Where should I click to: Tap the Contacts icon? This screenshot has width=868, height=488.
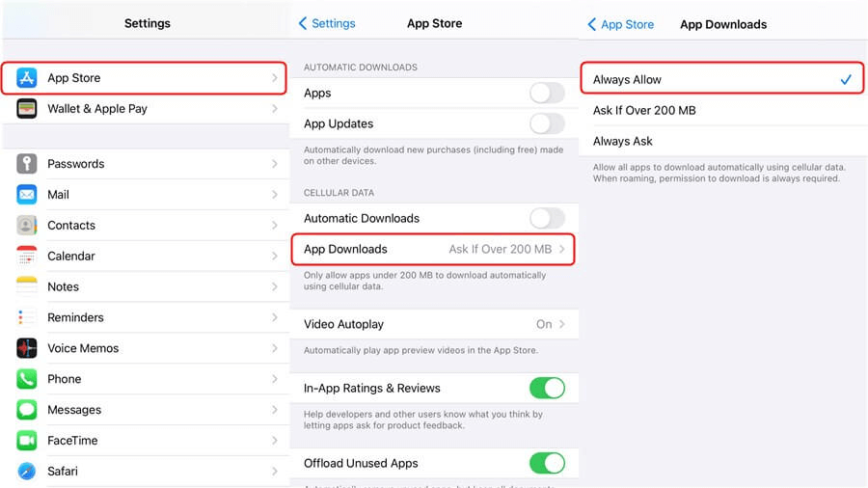point(27,226)
